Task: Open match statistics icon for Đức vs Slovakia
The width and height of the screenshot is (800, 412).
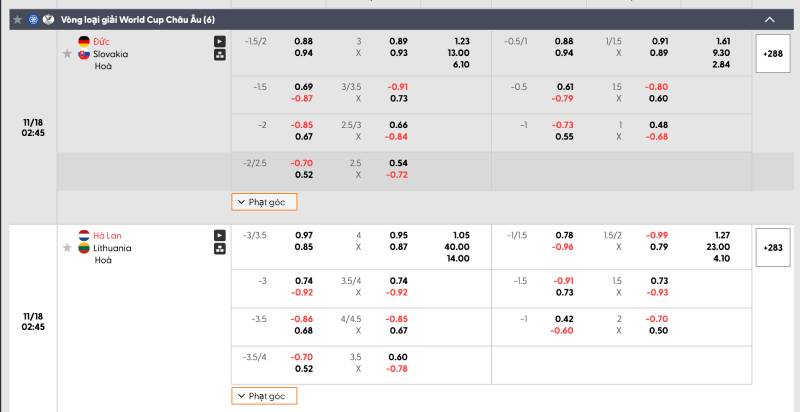Action: point(219,55)
